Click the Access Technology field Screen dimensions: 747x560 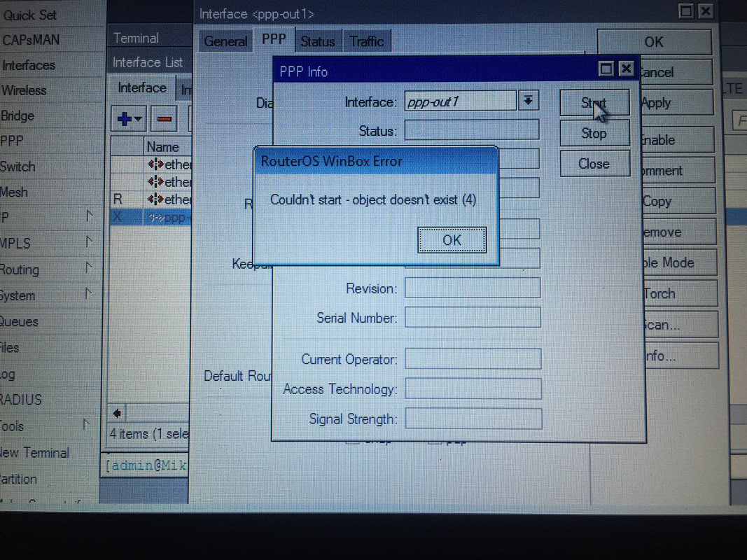[x=473, y=388]
